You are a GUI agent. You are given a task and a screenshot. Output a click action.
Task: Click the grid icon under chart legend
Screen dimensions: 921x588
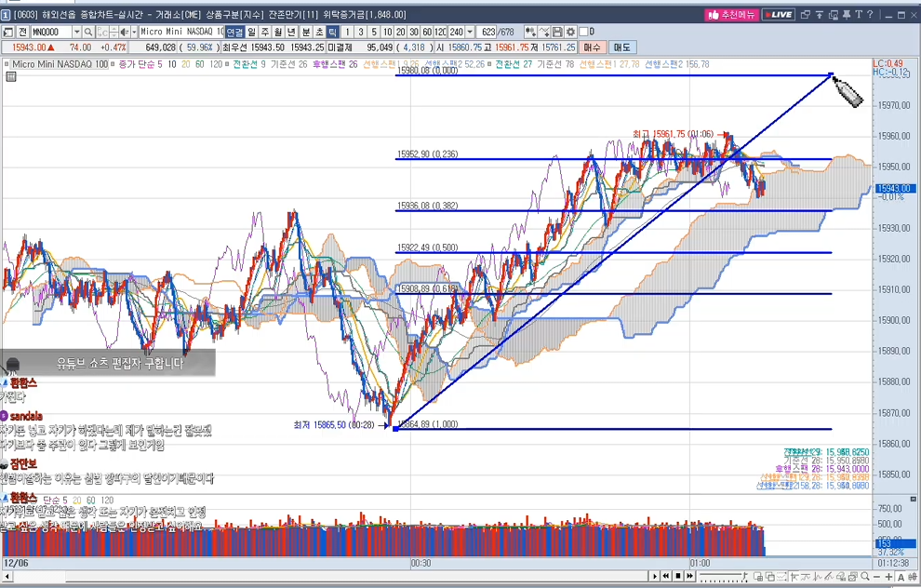(10, 76)
